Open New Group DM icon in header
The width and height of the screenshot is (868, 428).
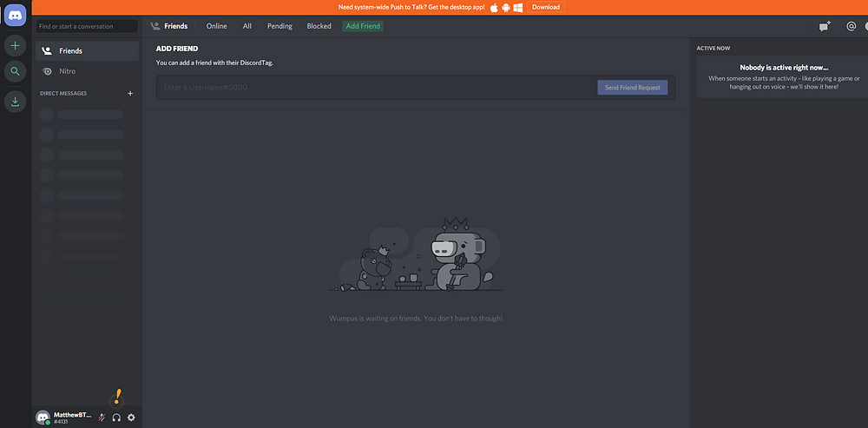825,26
